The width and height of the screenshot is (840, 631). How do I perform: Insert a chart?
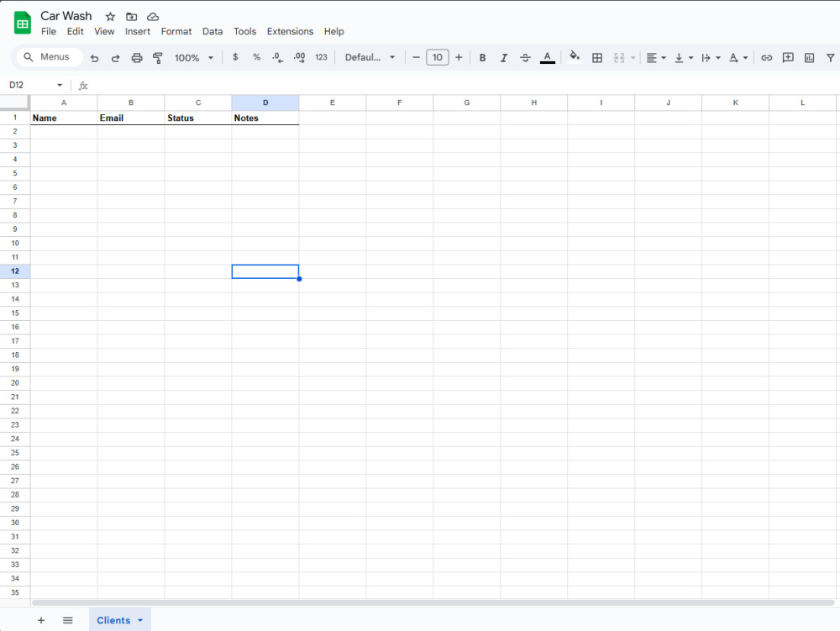coord(809,58)
